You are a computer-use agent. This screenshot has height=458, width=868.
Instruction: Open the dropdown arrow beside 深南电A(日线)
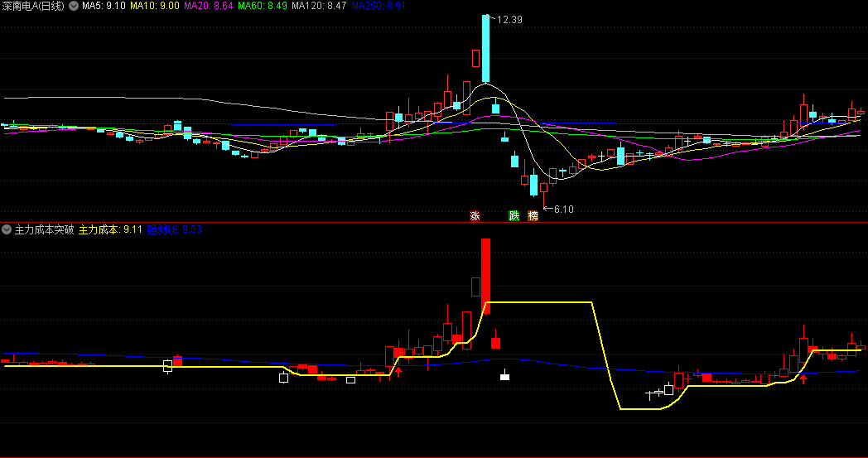(x=73, y=6)
